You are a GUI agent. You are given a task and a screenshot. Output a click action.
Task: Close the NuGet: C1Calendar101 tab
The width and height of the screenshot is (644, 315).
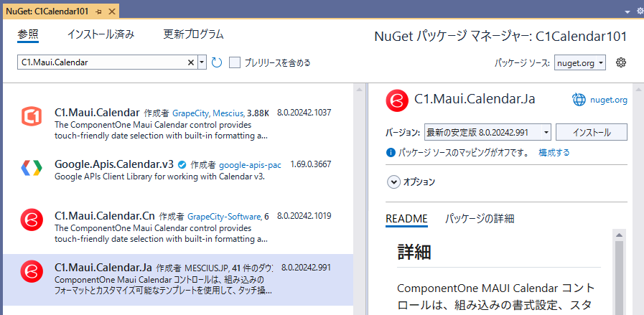112,11
